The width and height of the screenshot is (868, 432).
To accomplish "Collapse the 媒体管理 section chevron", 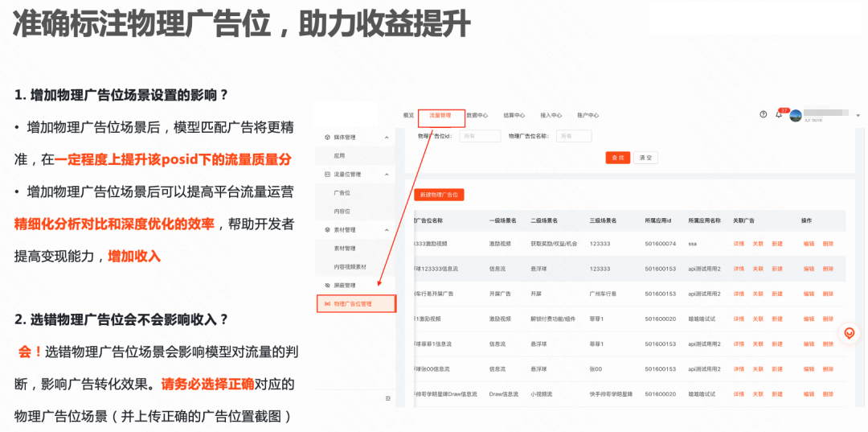I will (387, 138).
